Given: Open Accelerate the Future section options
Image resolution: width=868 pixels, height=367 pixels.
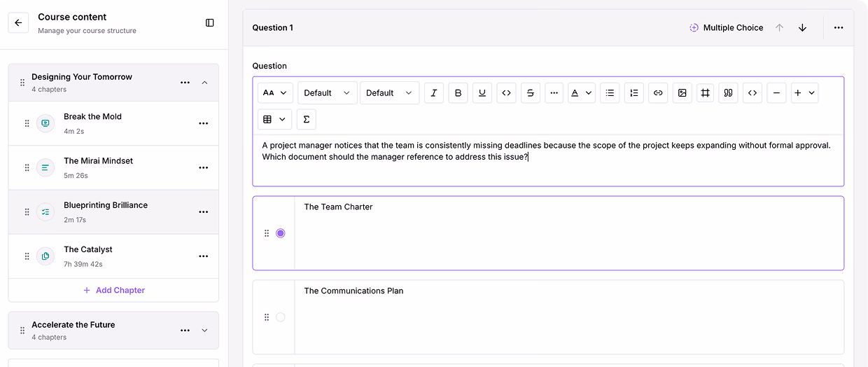Looking at the screenshot, I should 185,331.
